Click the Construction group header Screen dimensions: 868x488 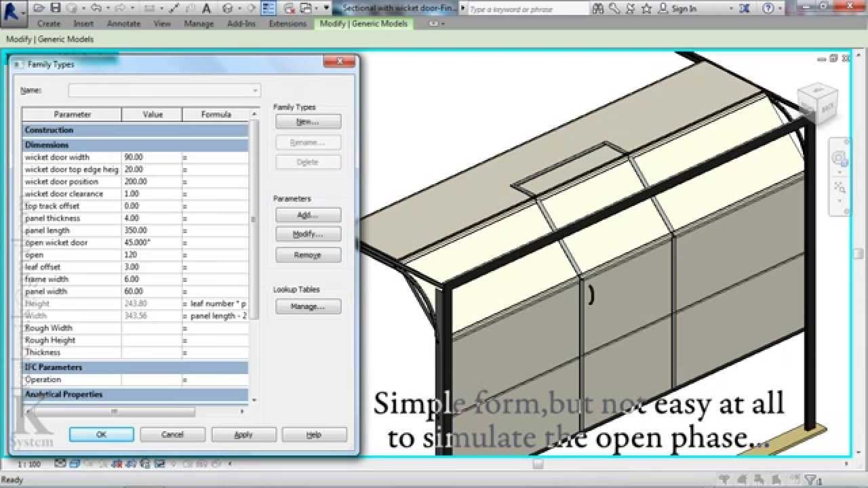click(x=136, y=130)
